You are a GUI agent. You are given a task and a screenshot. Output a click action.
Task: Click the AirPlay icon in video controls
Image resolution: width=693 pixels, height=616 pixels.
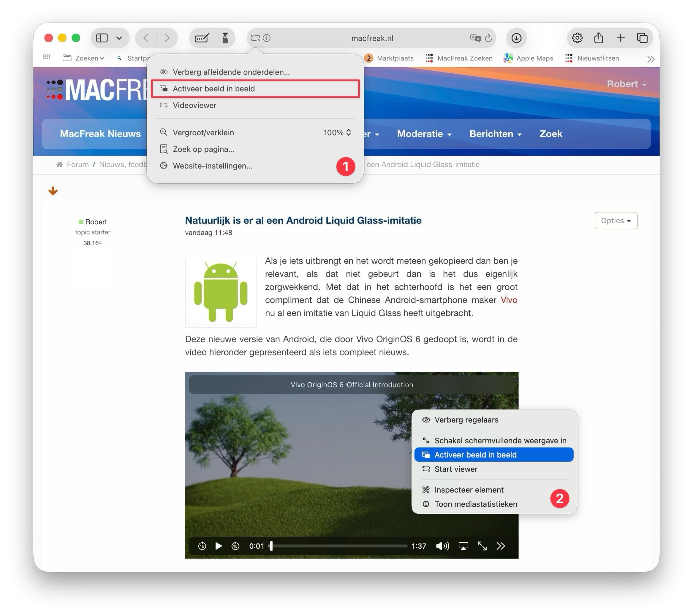coord(463,546)
